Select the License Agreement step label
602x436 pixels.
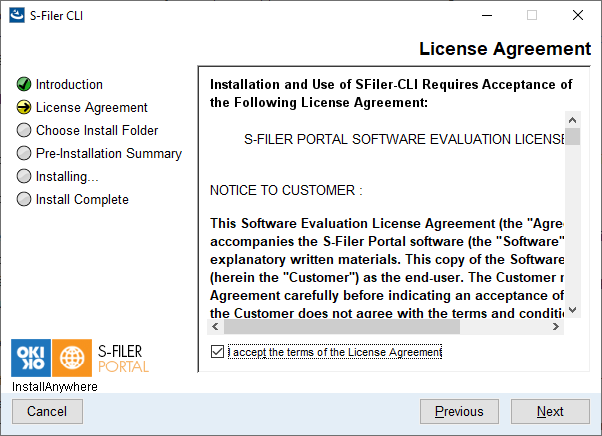point(91,107)
